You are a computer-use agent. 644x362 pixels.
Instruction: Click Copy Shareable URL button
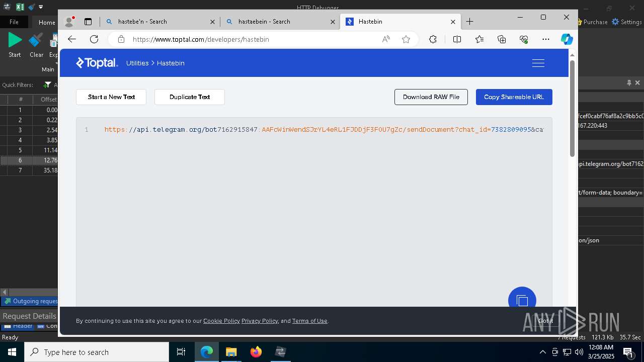coord(514,97)
